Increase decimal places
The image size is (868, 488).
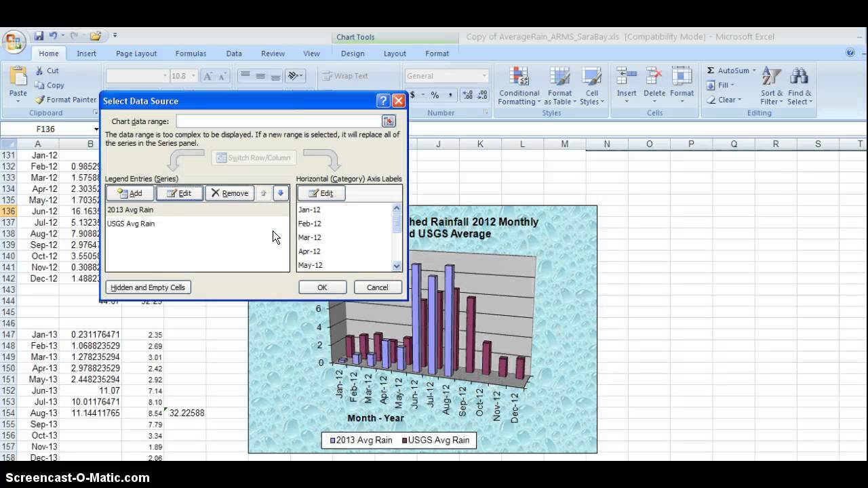pos(467,95)
